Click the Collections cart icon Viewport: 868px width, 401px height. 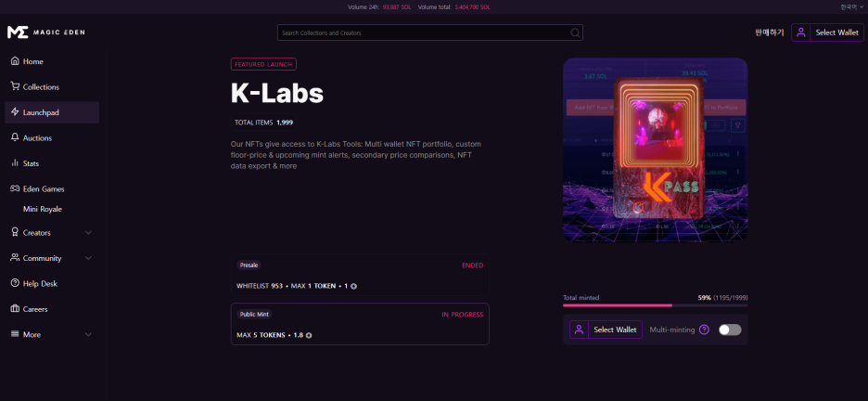[x=15, y=86]
